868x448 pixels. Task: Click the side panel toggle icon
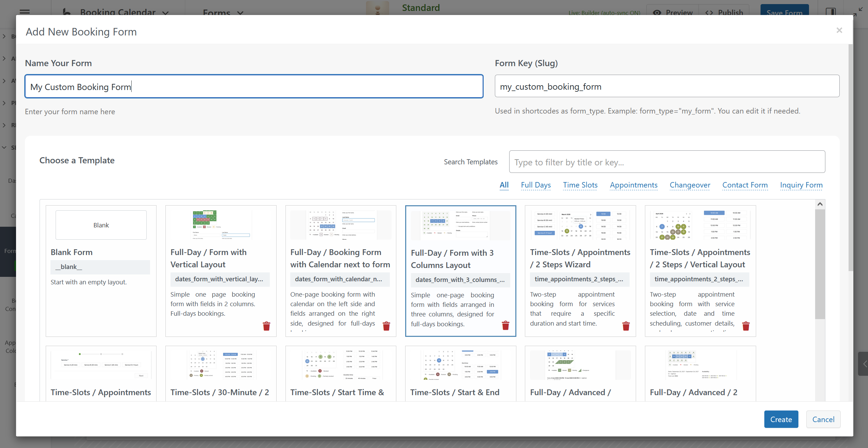click(830, 12)
